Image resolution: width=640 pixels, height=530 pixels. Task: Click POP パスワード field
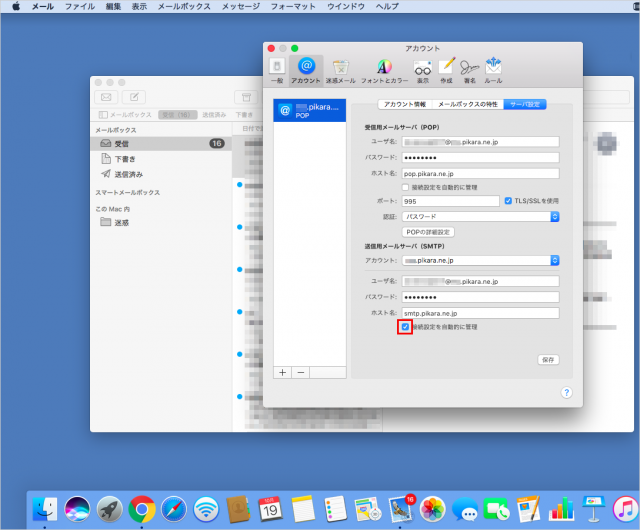pos(480,158)
